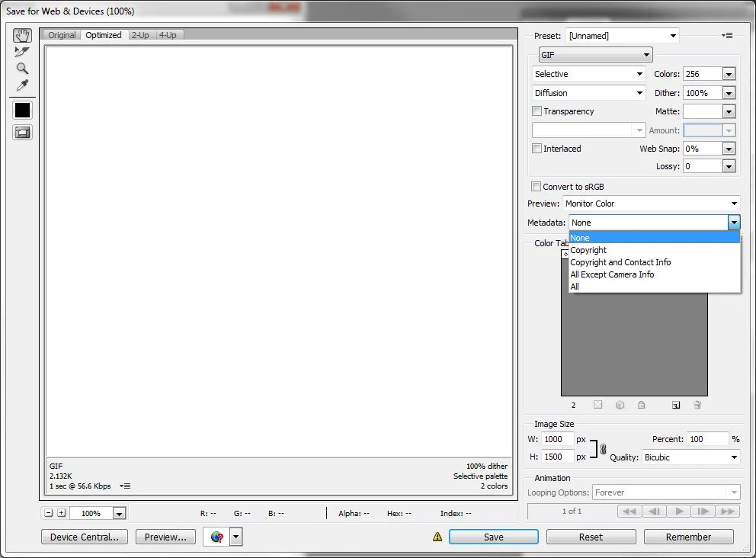
Task: Open the Matte color dropdown arrow
Action: pyautogui.click(x=729, y=112)
